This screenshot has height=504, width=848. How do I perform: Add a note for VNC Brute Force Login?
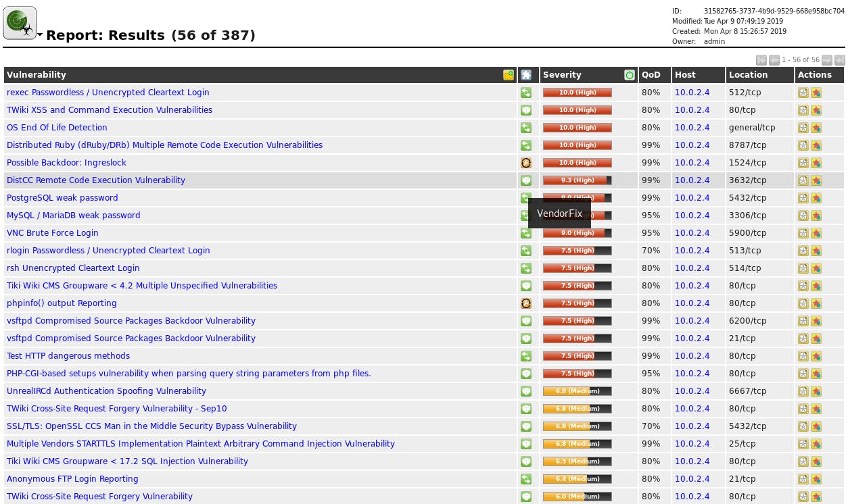pos(803,233)
